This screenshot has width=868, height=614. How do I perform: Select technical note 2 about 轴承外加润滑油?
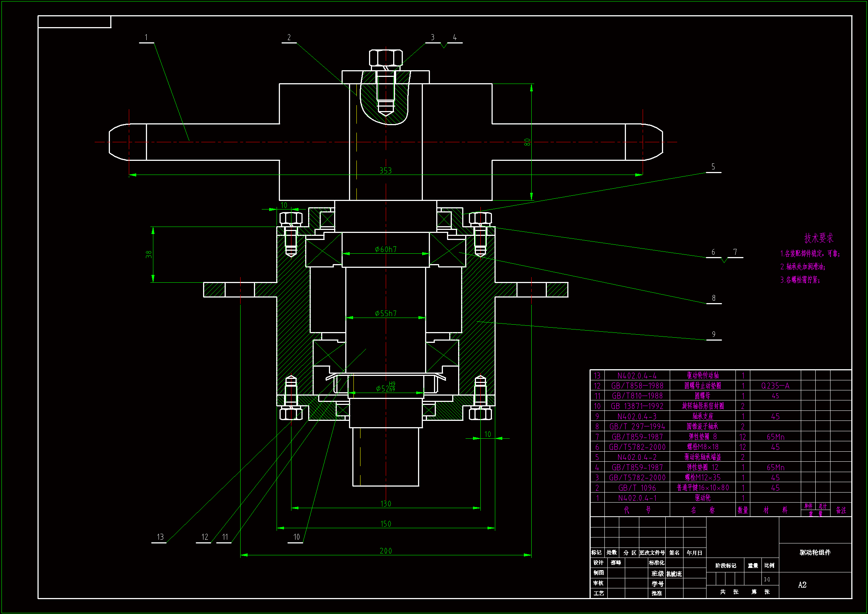[x=803, y=267]
